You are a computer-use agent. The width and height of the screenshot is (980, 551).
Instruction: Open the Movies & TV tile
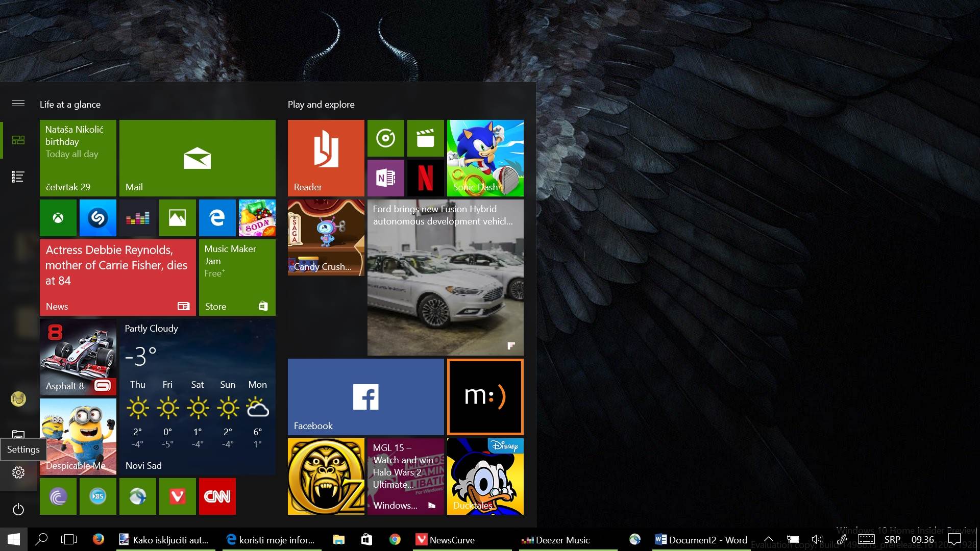(426, 138)
